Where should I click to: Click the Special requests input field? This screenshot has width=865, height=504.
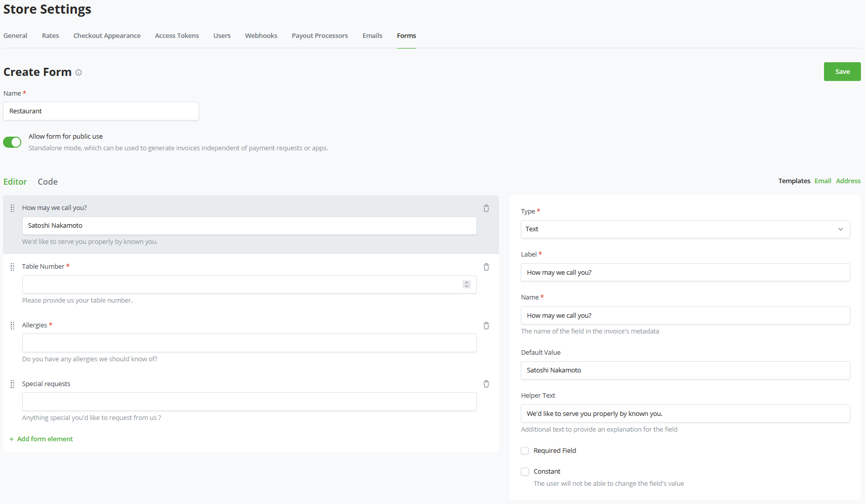(249, 402)
